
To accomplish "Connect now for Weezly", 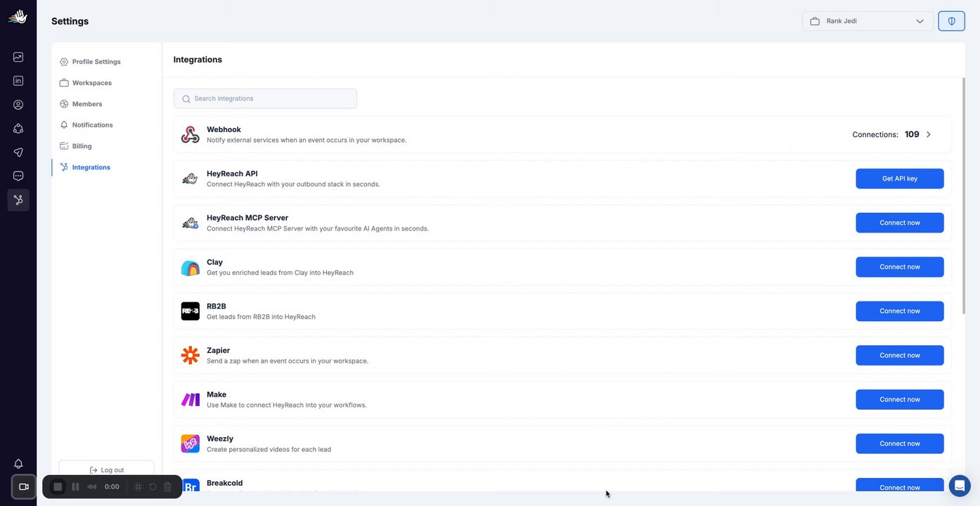I will pyautogui.click(x=900, y=443).
